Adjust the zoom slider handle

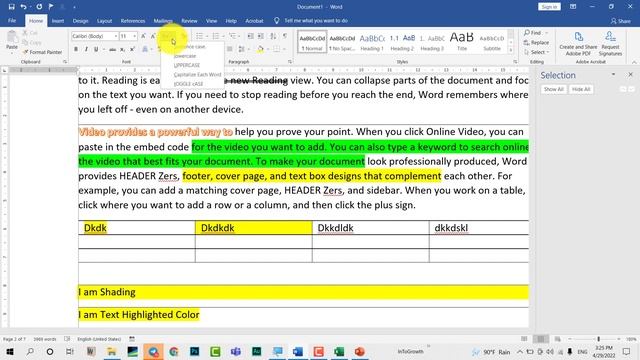[x=598, y=339]
